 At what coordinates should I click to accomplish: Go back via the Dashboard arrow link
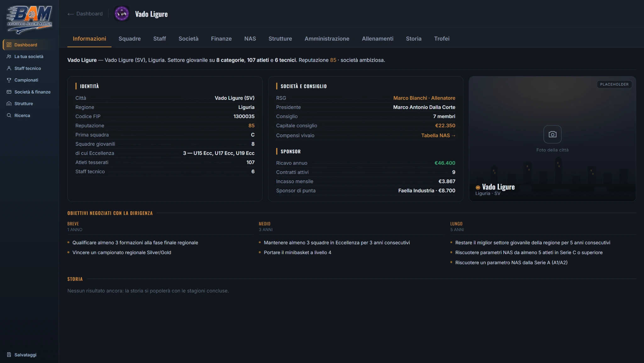(x=85, y=14)
